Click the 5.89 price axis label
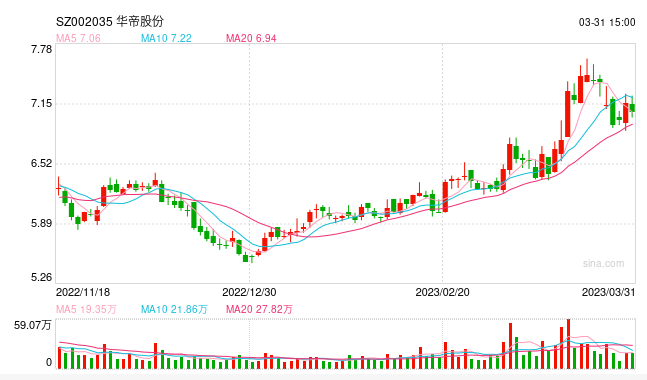 tap(42, 224)
